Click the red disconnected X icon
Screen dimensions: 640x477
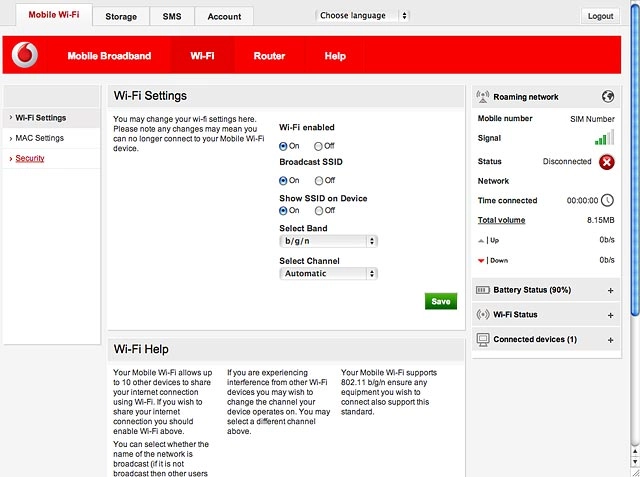[607, 162]
